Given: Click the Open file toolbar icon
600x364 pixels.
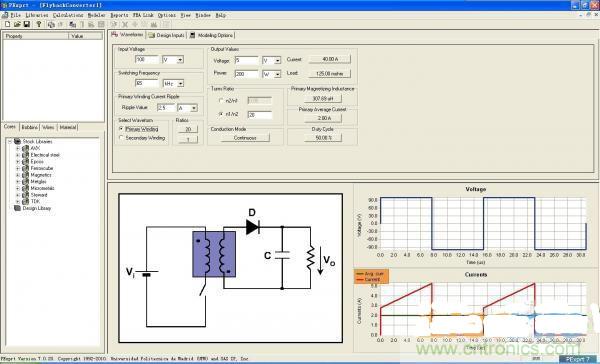Looking at the screenshot, I should pos(17,24).
